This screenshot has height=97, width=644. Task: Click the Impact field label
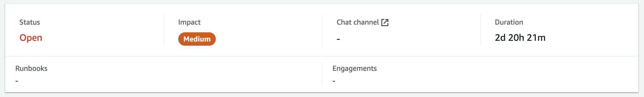click(x=189, y=22)
